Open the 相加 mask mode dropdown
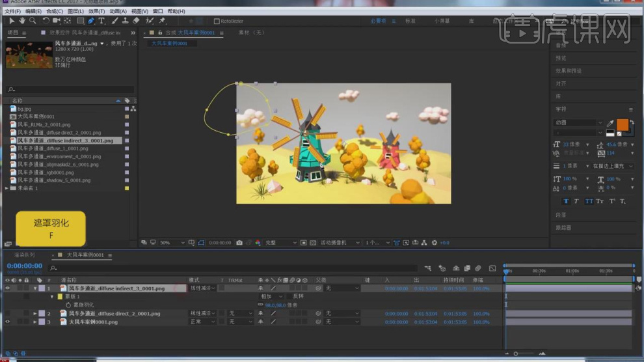This screenshot has height=362, width=644. click(x=271, y=296)
